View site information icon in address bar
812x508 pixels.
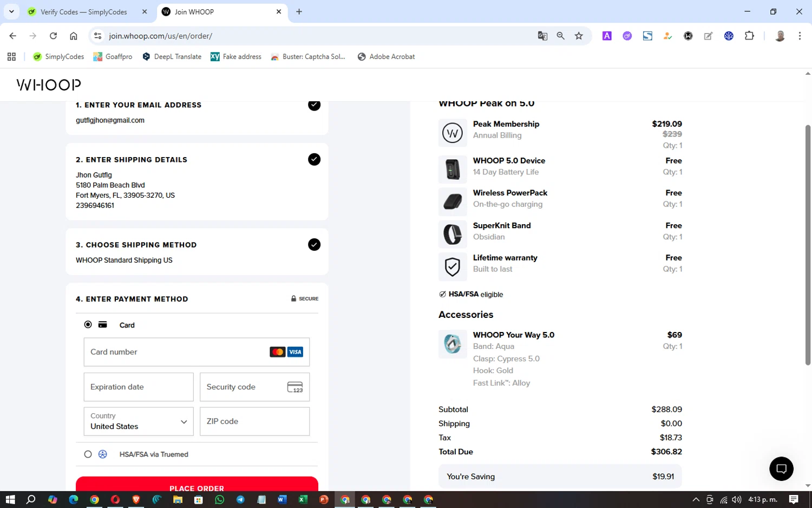pos(97,36)
